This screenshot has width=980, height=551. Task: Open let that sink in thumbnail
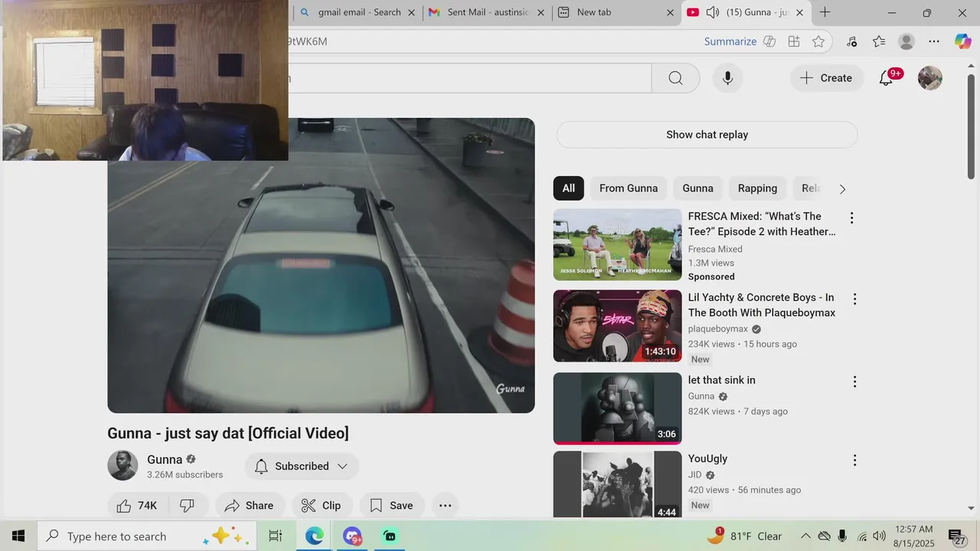coord(617,409)
